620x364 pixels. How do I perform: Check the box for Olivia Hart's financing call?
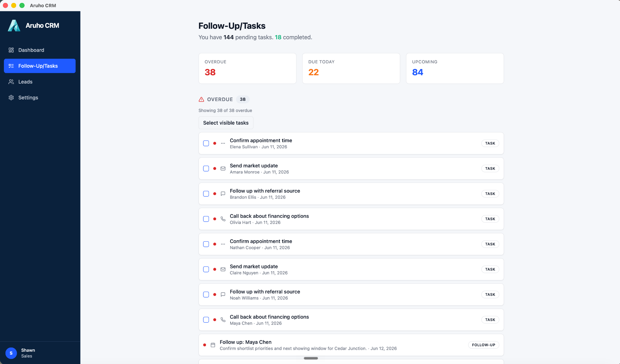(x=206, y=219)
